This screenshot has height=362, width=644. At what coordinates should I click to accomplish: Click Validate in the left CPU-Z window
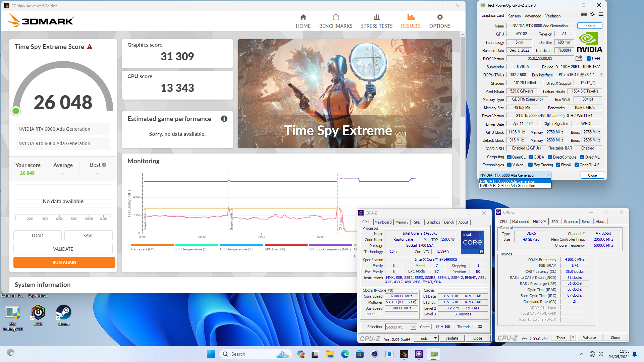tap(452, 338)
